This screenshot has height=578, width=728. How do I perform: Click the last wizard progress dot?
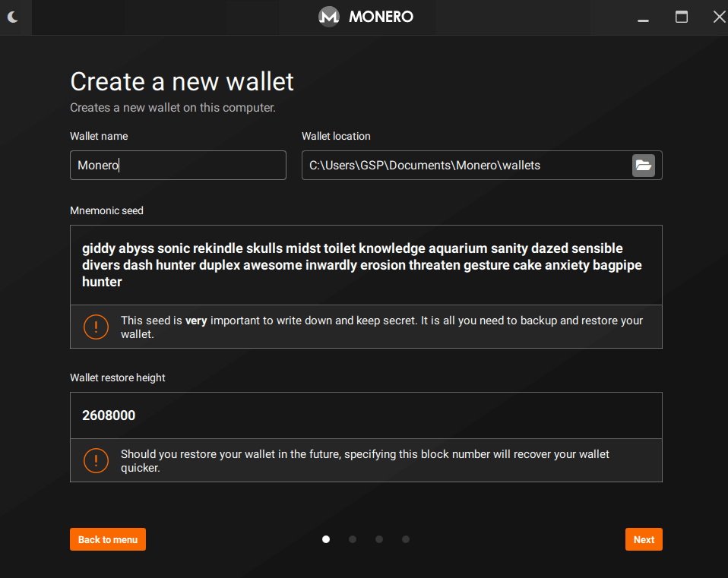406,539
